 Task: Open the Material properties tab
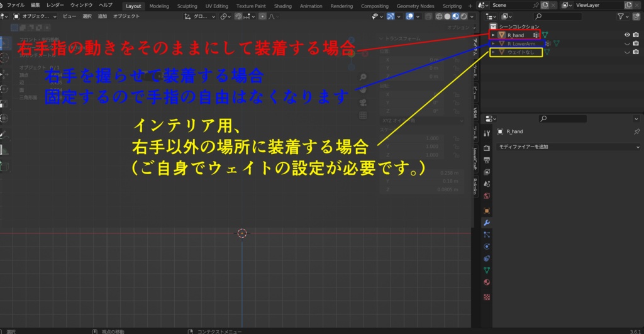(x=487, y=282)
